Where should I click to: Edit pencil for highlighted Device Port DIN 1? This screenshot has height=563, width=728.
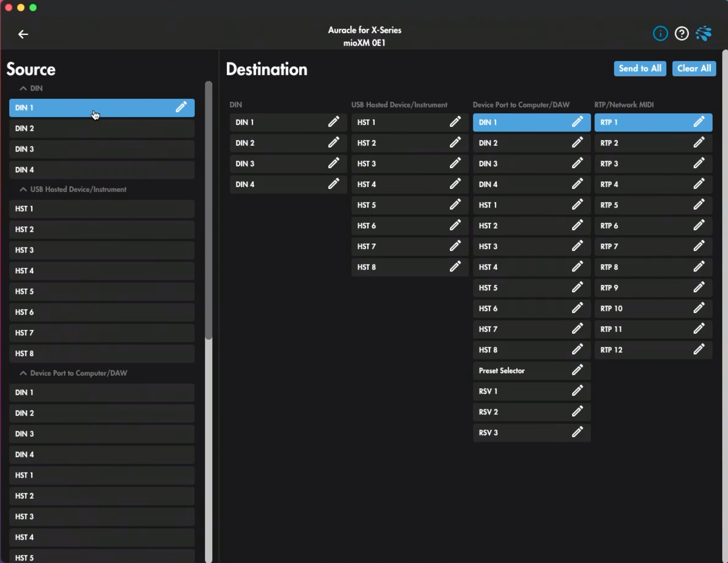point(577,122)
